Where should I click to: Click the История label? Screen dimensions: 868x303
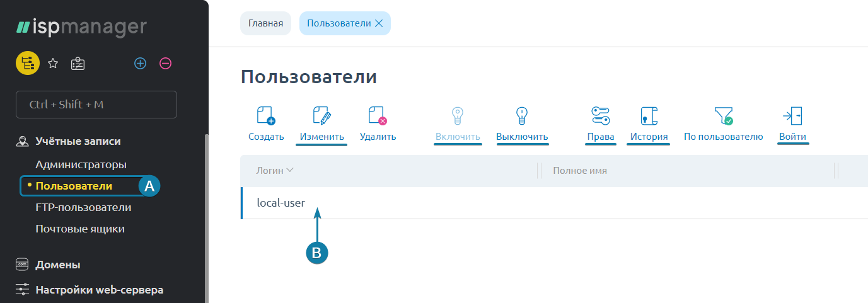pyautogui.click(x=649, y=137)
